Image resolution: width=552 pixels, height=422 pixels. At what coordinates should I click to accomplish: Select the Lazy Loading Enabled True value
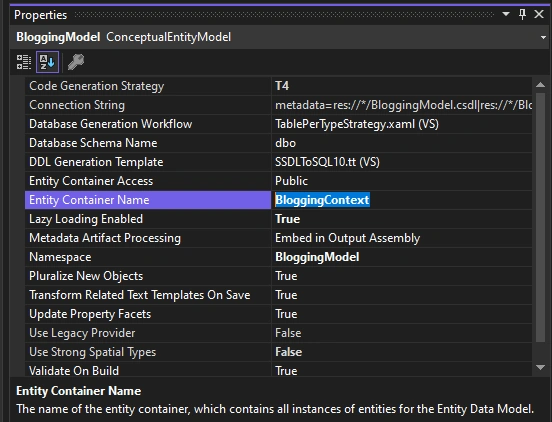pyautogui.click(x=402, y=219)
